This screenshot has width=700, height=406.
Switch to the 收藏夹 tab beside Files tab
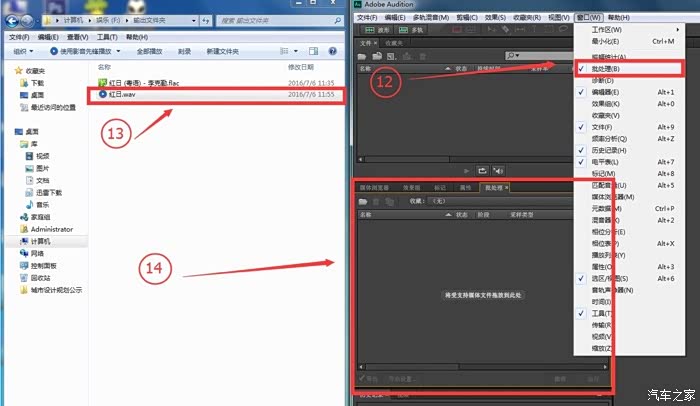coord(394,43)
